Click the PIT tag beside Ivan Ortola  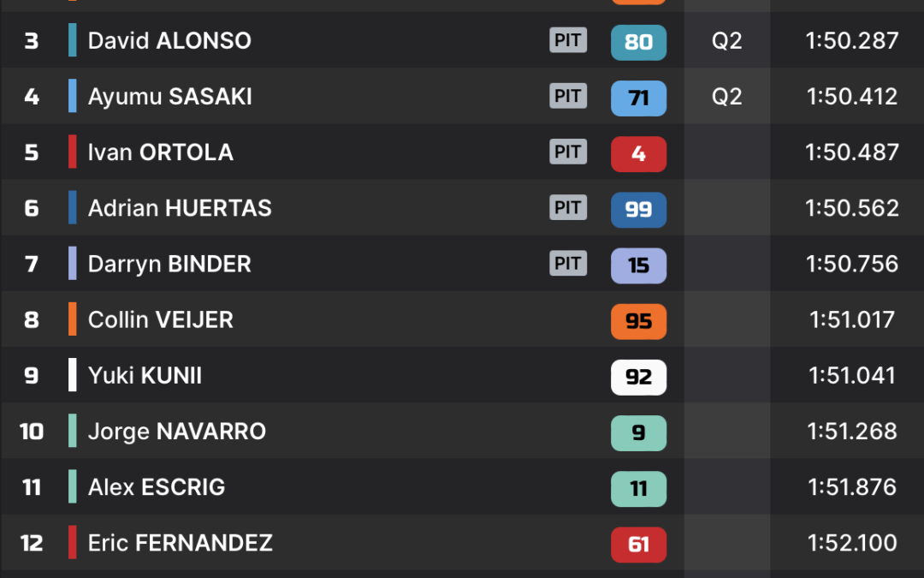568,152
